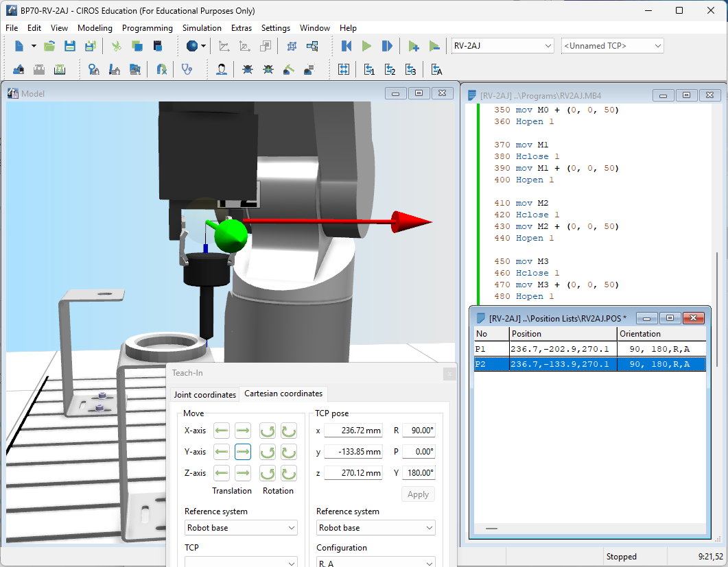
Task: Rotate clockwise about the Z-axis
Action: coord(289,473)
